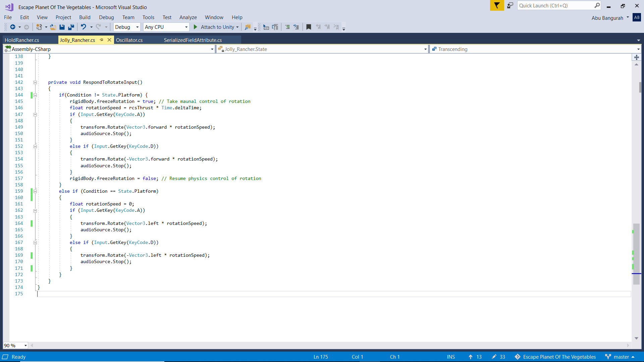Open the Build menu
The height and width of the screenshot is (362, 644).
(x=85, y=17)
